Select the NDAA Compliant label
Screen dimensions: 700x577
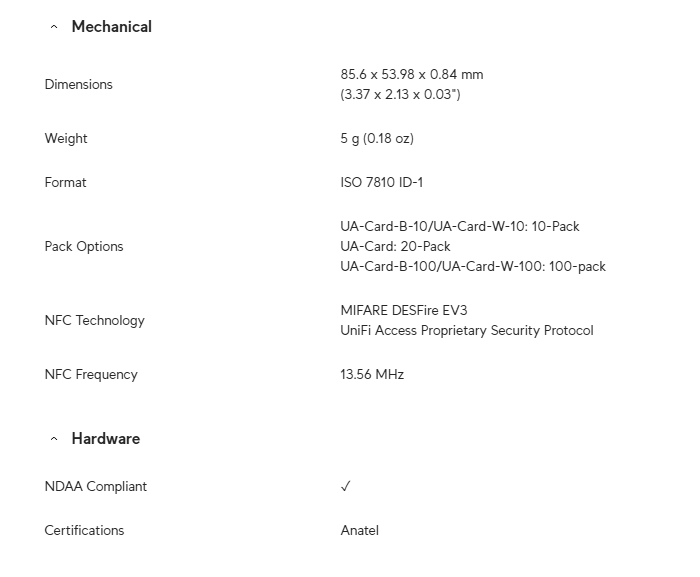click(x=96, y=486)
